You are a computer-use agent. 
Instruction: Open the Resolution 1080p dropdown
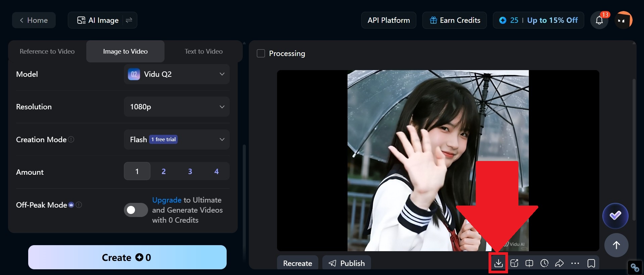click(x=177, y=107)
